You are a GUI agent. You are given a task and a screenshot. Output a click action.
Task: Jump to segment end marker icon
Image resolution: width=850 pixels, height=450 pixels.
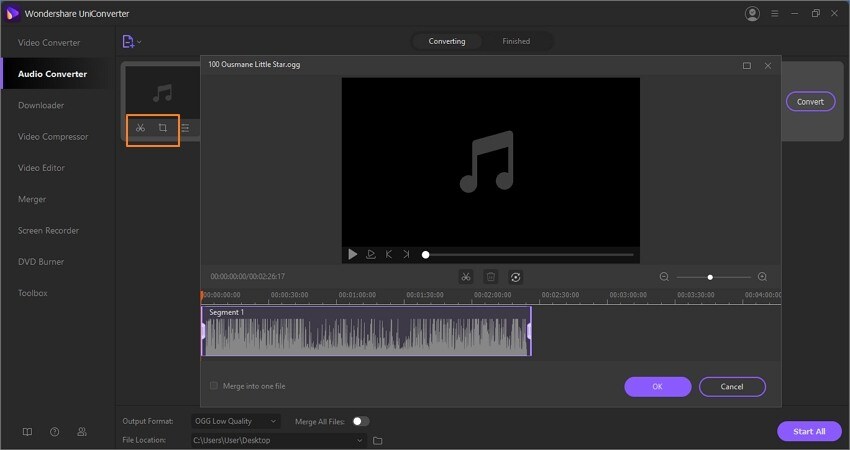point(406,254)
